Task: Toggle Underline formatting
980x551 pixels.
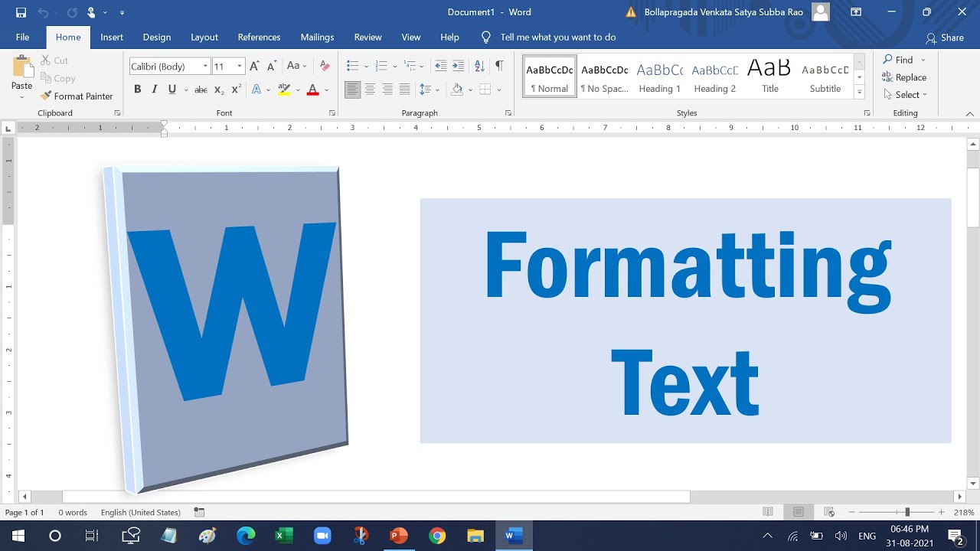Action: coord(172,90)
